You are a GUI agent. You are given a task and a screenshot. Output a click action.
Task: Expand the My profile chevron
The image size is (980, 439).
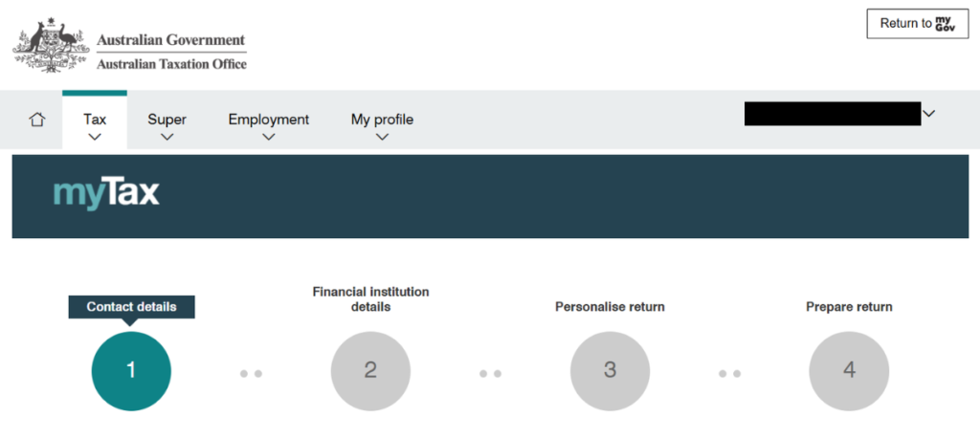tap(383, 137)
